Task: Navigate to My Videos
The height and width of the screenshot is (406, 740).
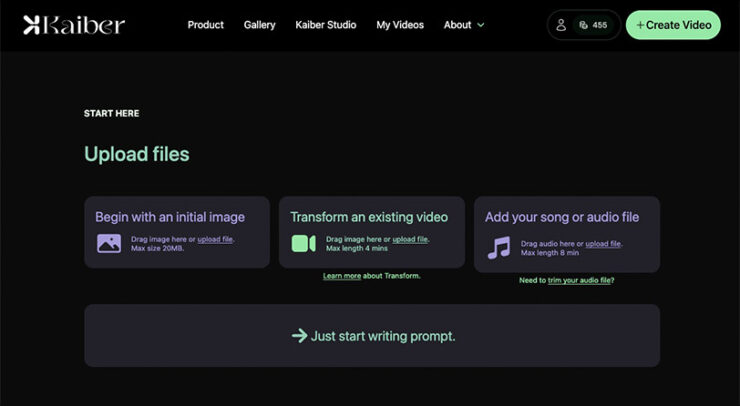Action: pos(400,25)
